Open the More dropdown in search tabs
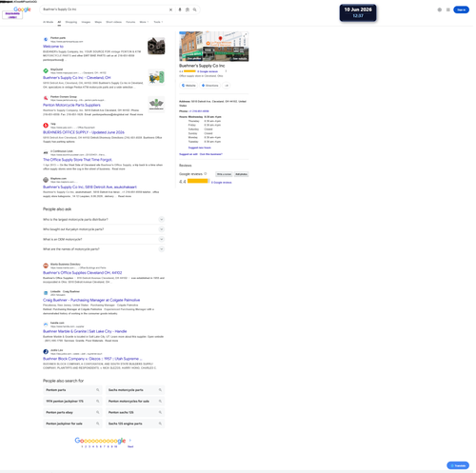The image size is (476, 473). 144,22
